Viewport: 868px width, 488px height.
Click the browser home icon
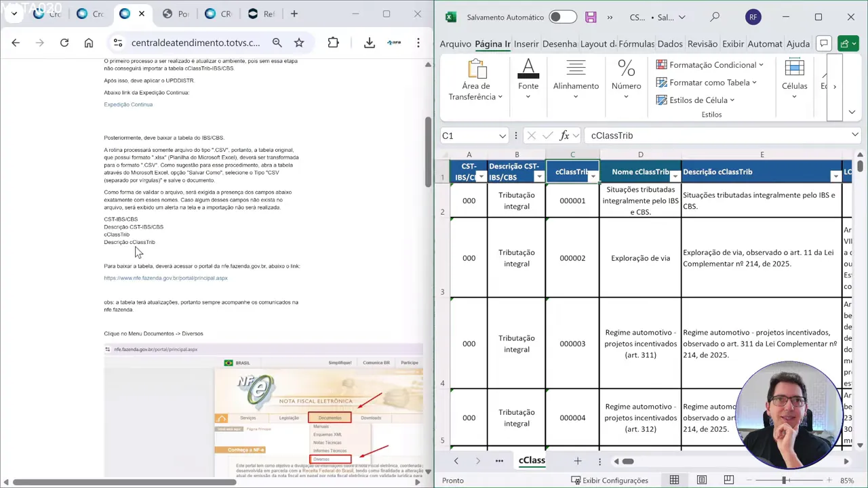[x=89, y=43]
